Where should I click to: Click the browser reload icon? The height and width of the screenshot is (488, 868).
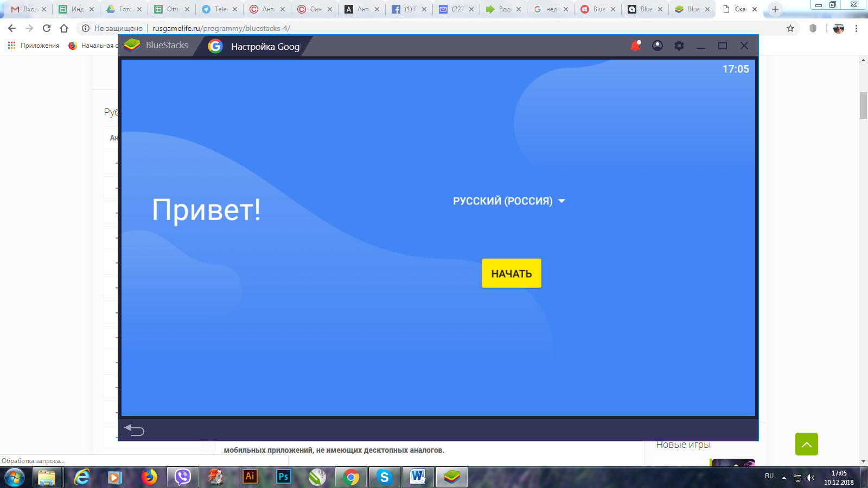(47, 28)
